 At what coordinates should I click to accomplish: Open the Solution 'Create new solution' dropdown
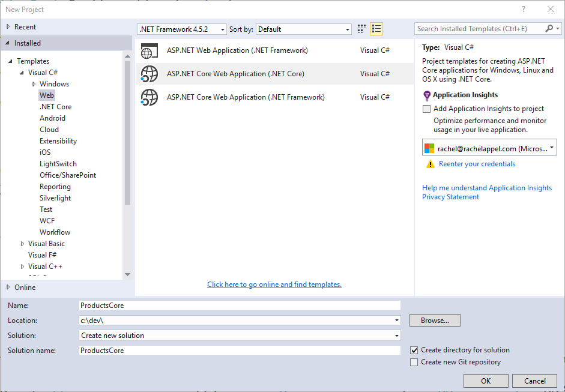(x=396, y=336)
